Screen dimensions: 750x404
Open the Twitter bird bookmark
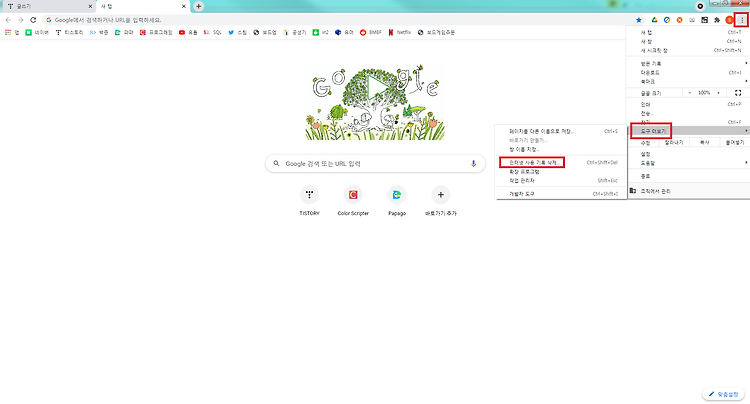[x=237, y=33]
